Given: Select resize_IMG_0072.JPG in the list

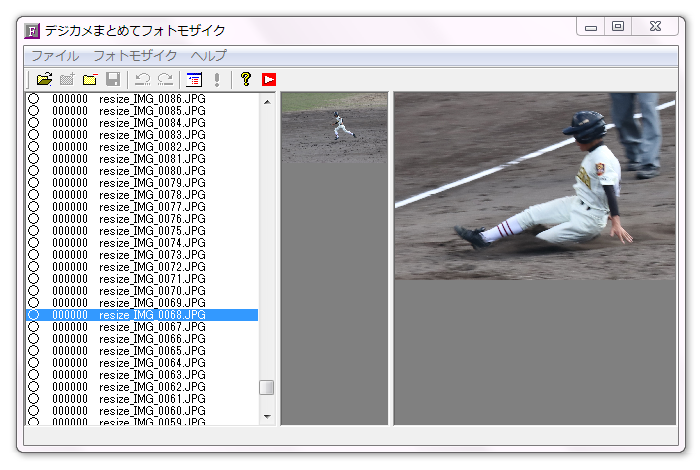Looking at the screenshot, I should (x=142, y=267).
